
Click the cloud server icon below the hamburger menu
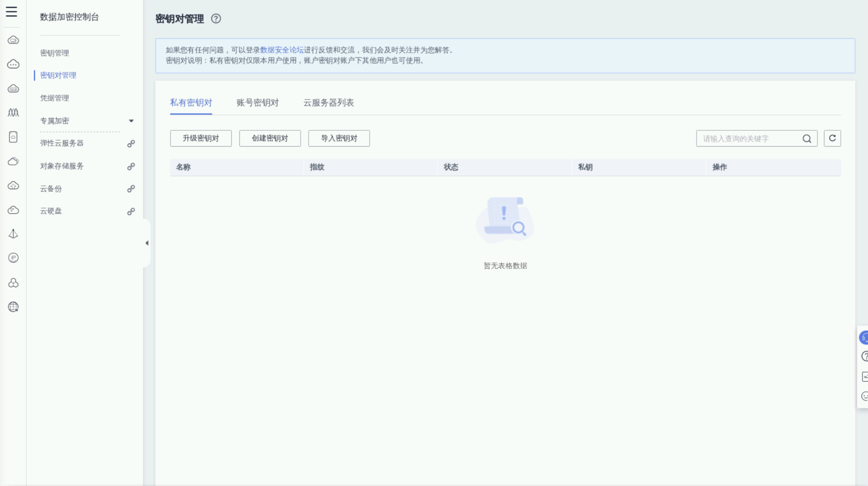[13, 40]
